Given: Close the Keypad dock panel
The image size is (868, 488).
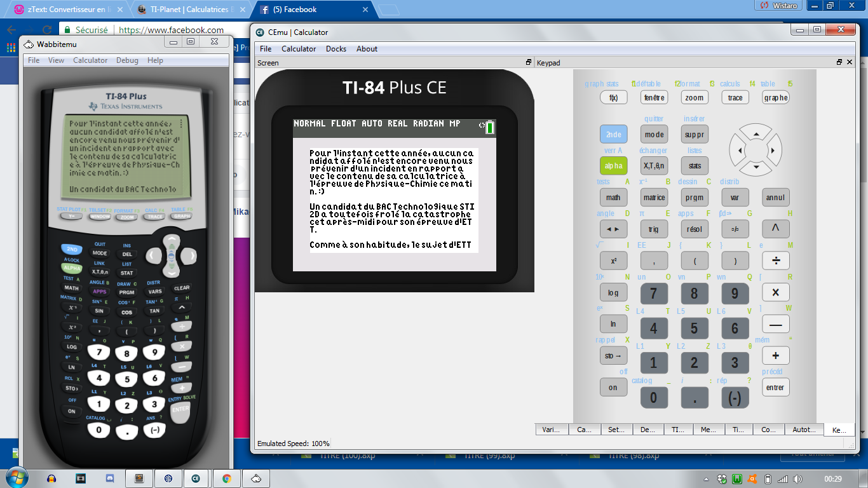Looking at the screenshot, I should tap(849, 62).
